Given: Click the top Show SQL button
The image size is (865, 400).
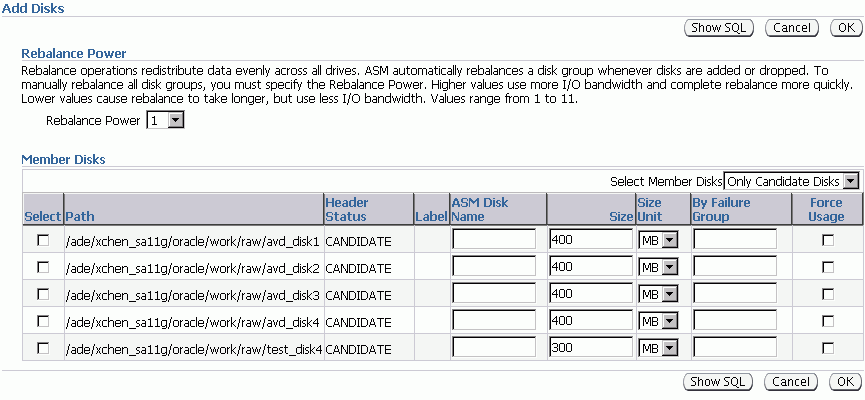Looking at the screenshot, I should (x=719, y=28).
